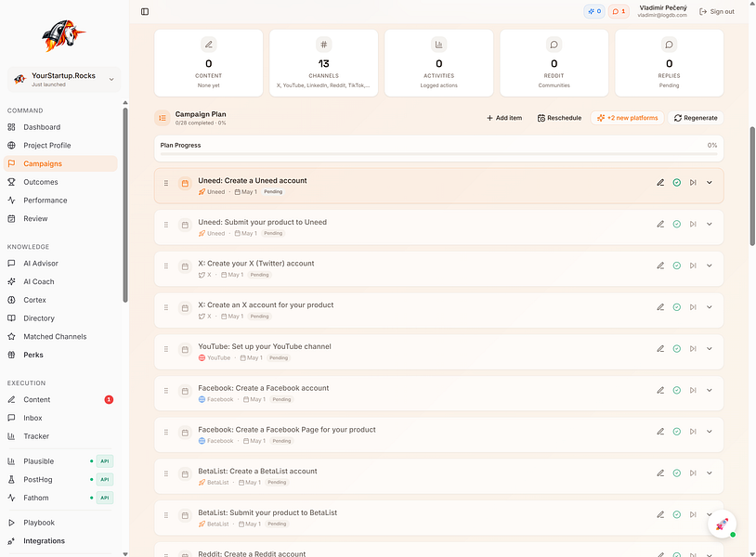Open Plausible integration

[x=60, y=461]
